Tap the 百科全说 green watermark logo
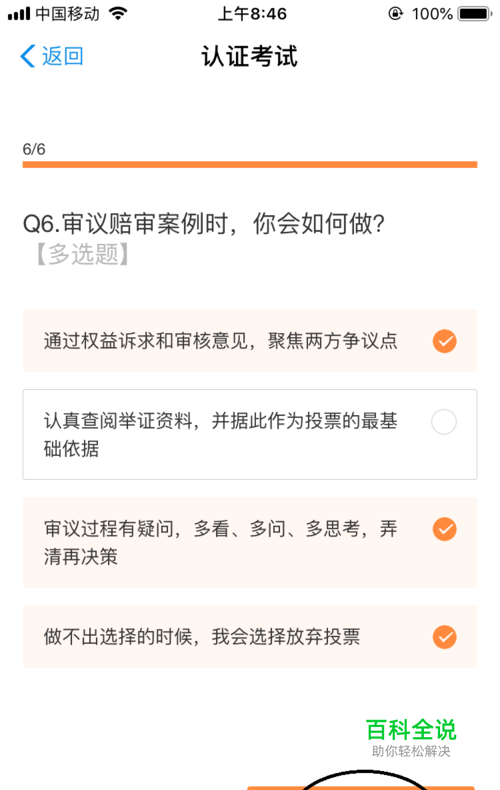 click(x=411, y=737)
